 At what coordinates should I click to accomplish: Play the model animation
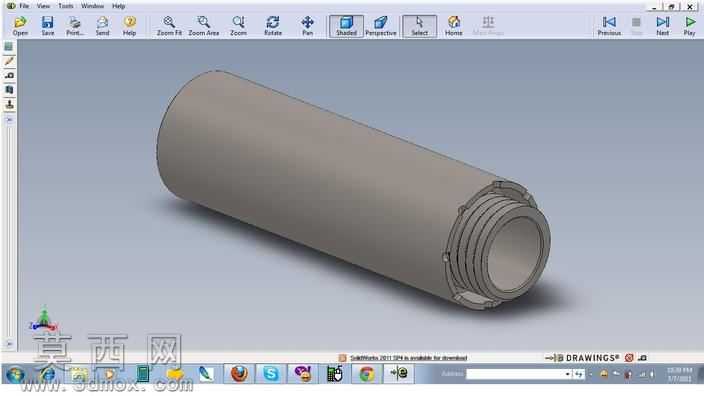(x=690, y=26)
